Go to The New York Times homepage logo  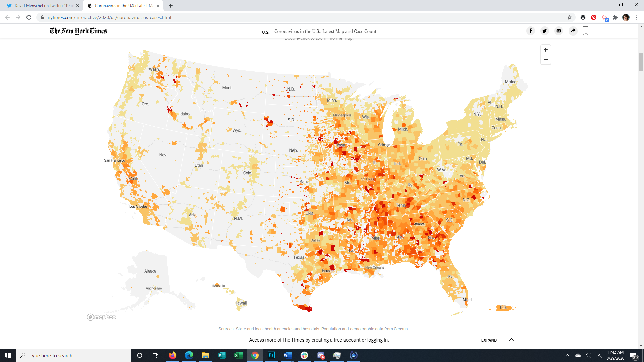pos(78,31)
